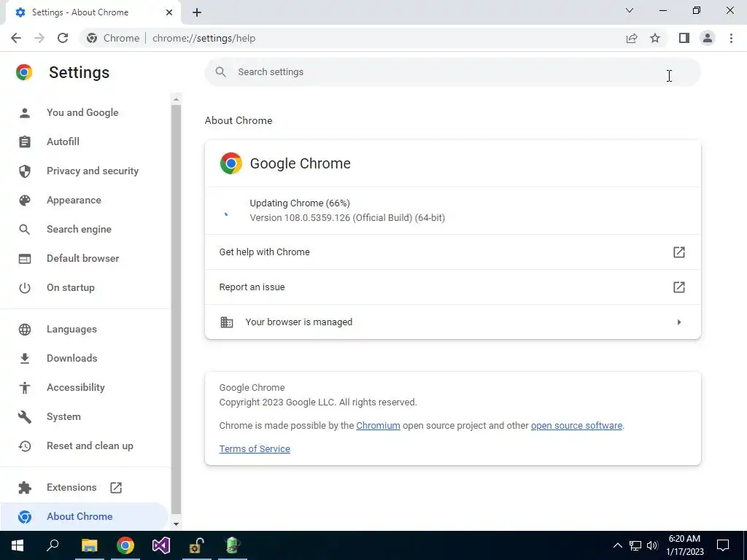Open Default browser settings

click(83, 258)
